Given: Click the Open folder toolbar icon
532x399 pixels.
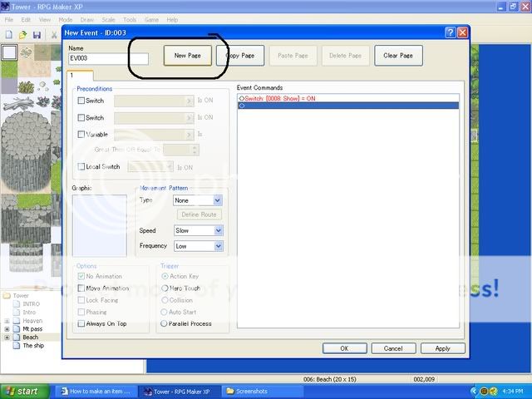Looking at the screenshot, I should (x=22, y=35).
